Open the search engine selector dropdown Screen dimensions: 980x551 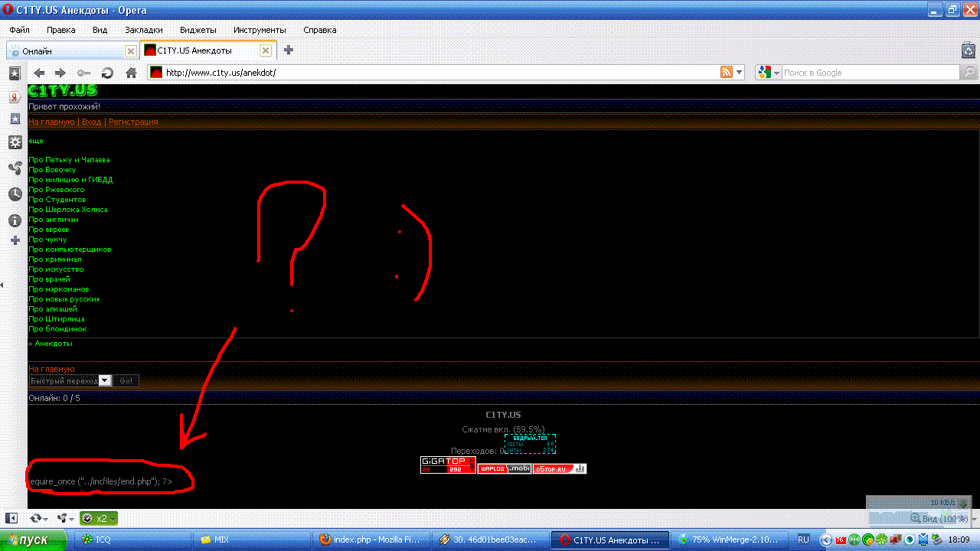tap(768, 73)
